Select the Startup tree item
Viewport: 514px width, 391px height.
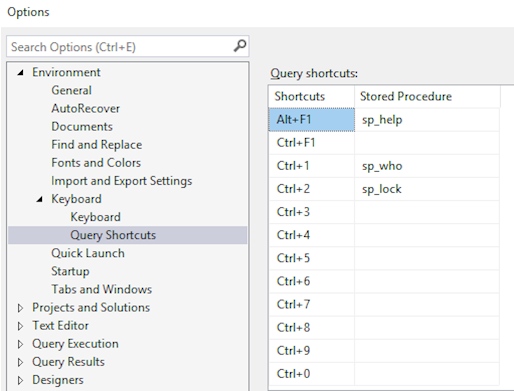point(70,271)
